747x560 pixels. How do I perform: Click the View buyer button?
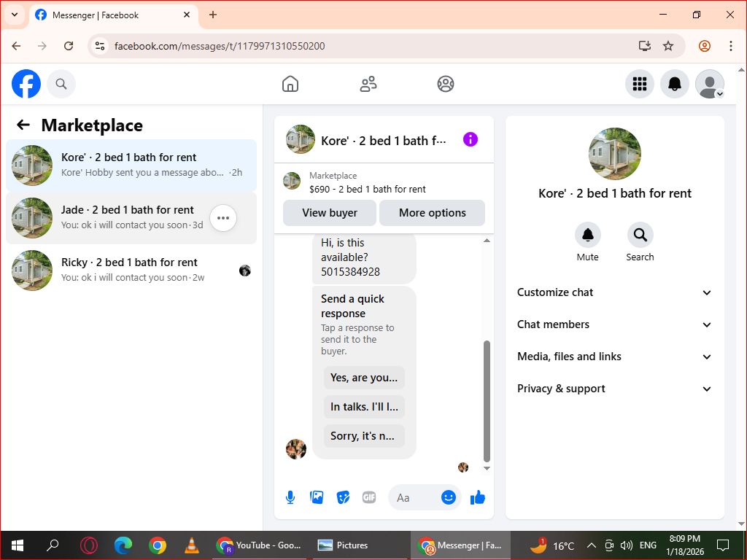(330, 213)
